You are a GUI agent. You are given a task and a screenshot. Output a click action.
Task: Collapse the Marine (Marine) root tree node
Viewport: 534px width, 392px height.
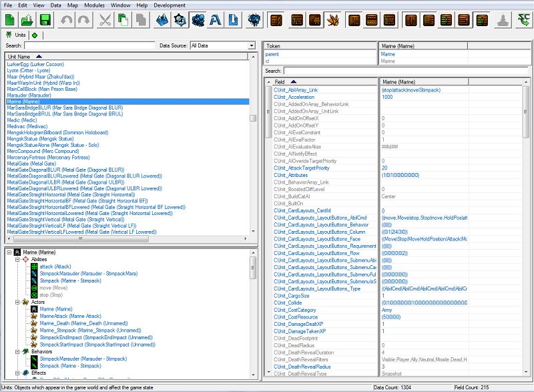pyautogui.click(x=9, y=252)
